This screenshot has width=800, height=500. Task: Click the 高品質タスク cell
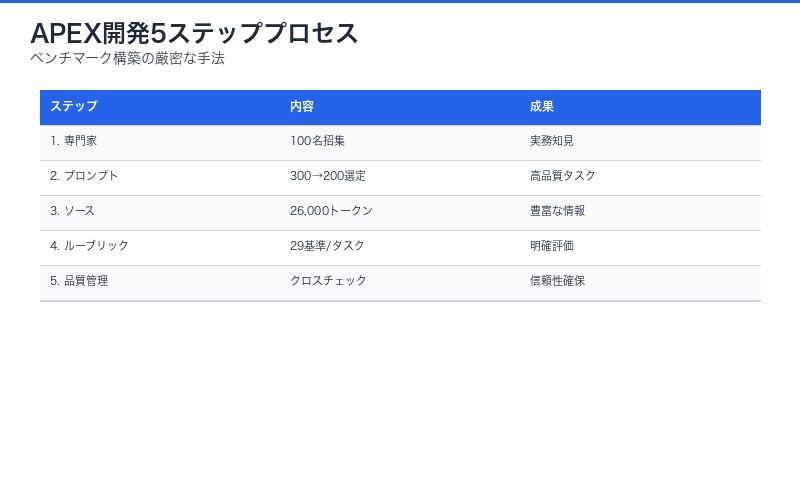(563, 176)
